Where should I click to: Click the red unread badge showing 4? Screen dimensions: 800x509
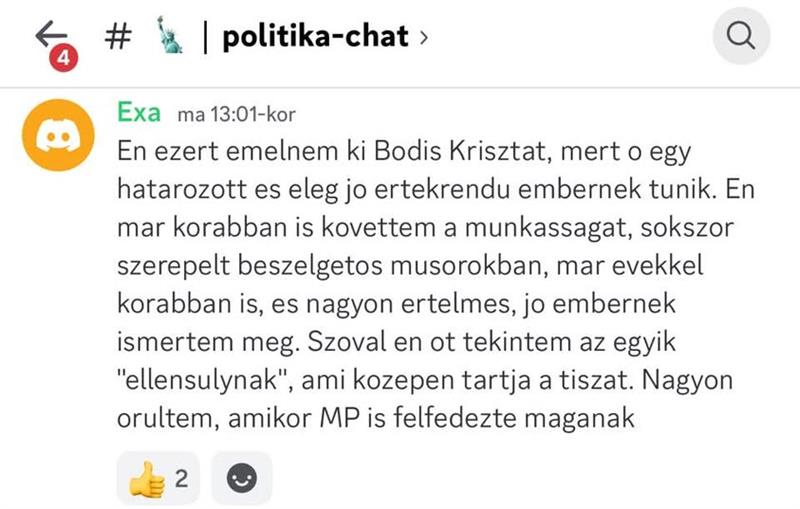pyautogui.click(x=62, y=57)
